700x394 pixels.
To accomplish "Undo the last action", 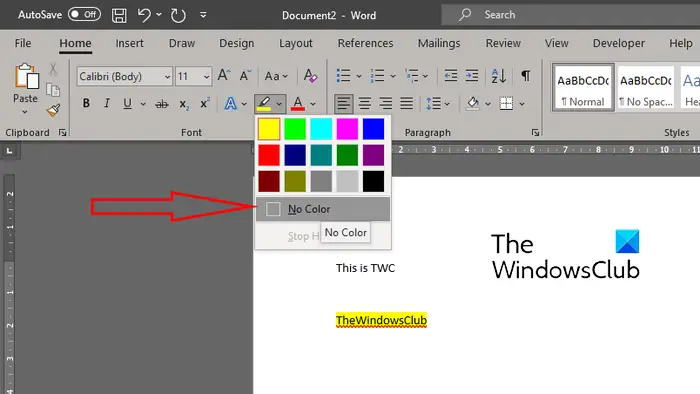I will pos(144,15).
